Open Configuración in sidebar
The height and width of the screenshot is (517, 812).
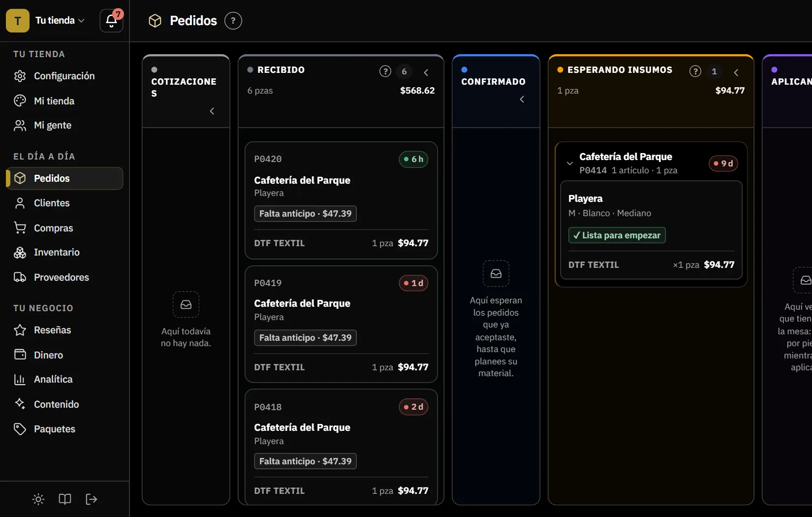tap(64, 76)
